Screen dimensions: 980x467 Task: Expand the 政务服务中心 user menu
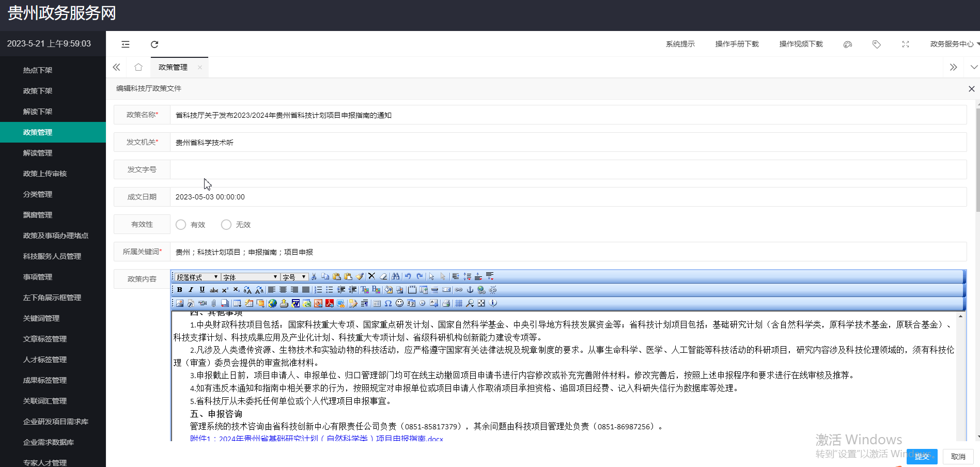click(x=954, y=44)
